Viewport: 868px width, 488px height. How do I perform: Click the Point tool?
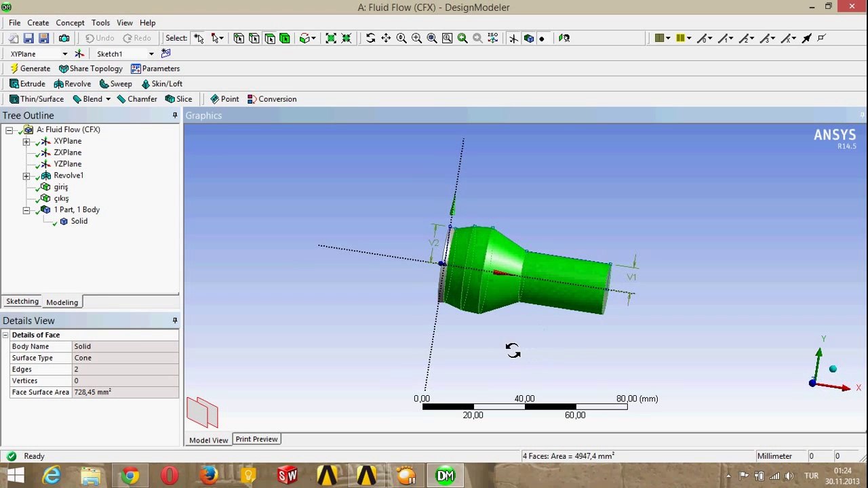click(x=224, y=99)
